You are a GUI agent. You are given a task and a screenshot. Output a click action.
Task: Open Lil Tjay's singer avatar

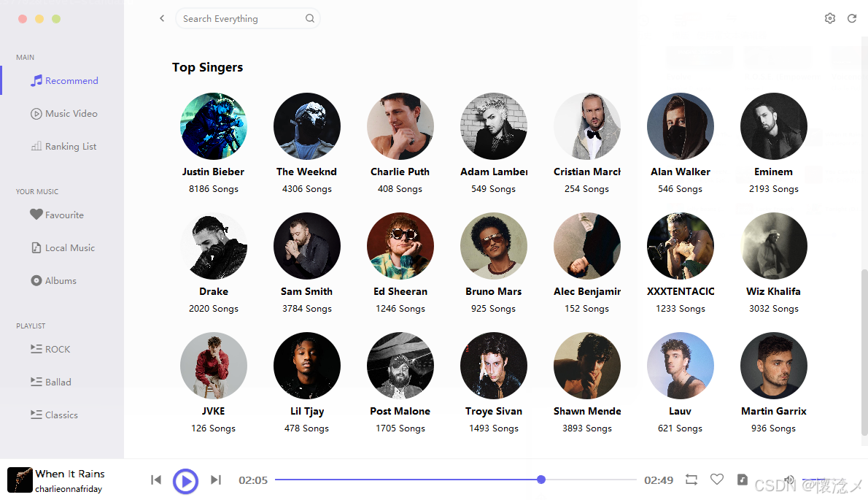pos(306,366)
